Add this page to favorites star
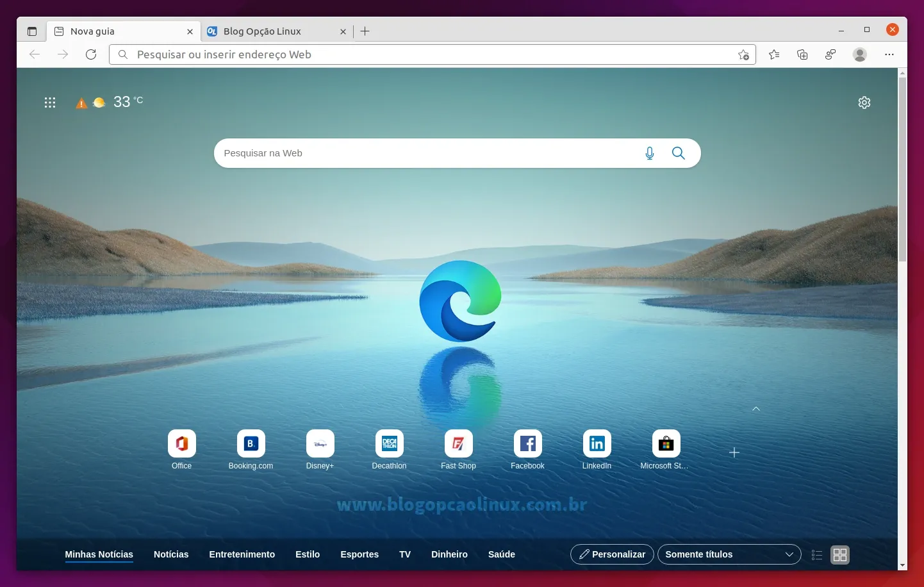 pyautogui.click(x=743, y=54)
